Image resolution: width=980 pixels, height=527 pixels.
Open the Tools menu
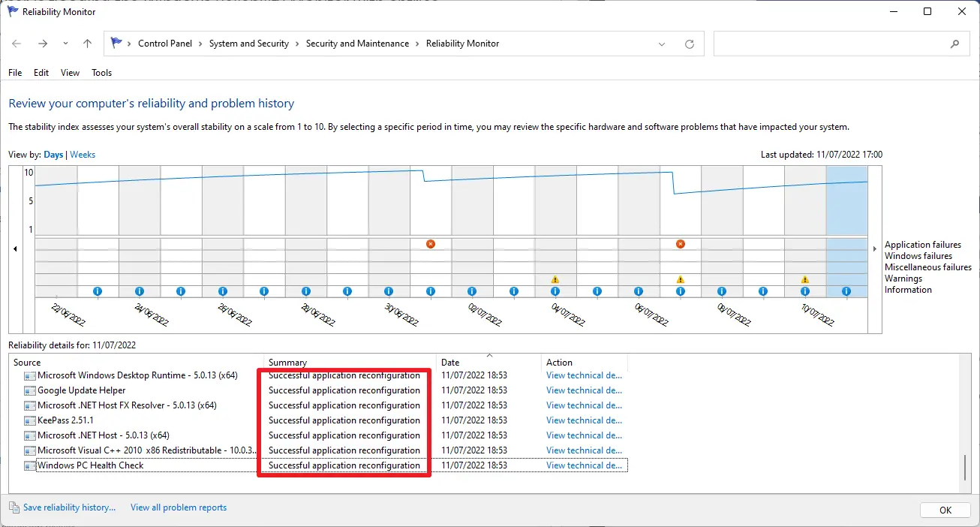point(101,73)
